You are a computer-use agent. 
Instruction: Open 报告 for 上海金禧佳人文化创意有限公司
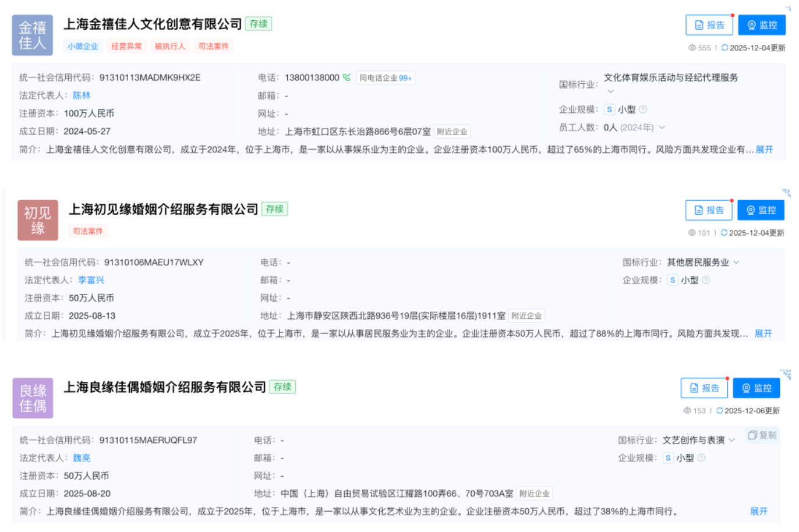pyautogui.click(x=709, y=25)
